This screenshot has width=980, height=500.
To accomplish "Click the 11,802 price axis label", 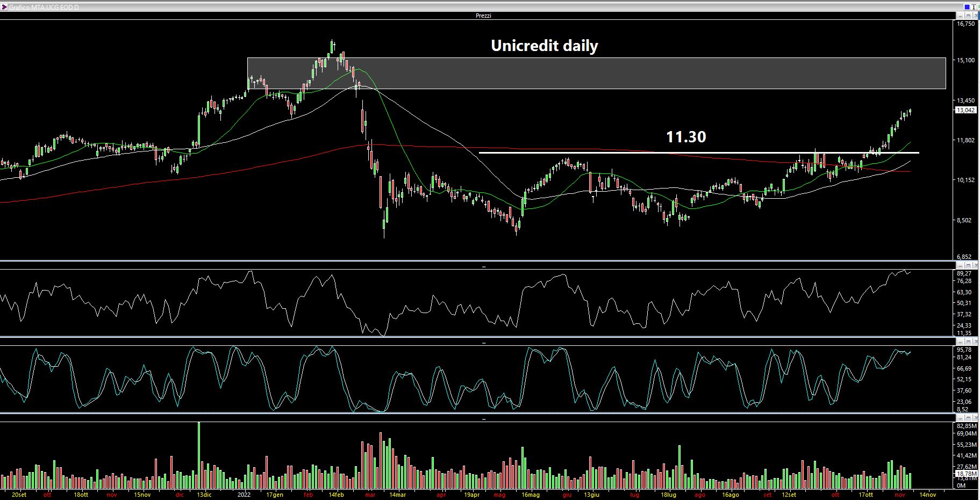I will click(x=965, y=140).
